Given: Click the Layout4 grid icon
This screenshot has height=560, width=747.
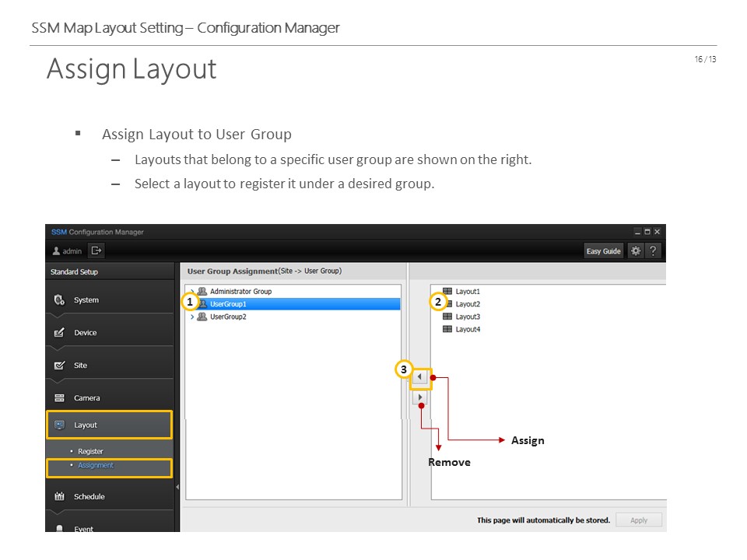Looking at the screenshot, I should tap(447, 329).
